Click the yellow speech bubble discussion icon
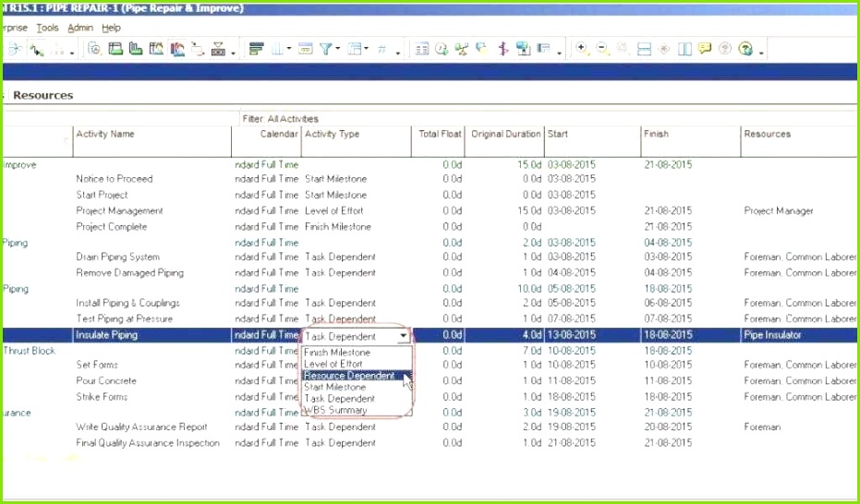This screenshot has height=504, width=860. (705, 49)
